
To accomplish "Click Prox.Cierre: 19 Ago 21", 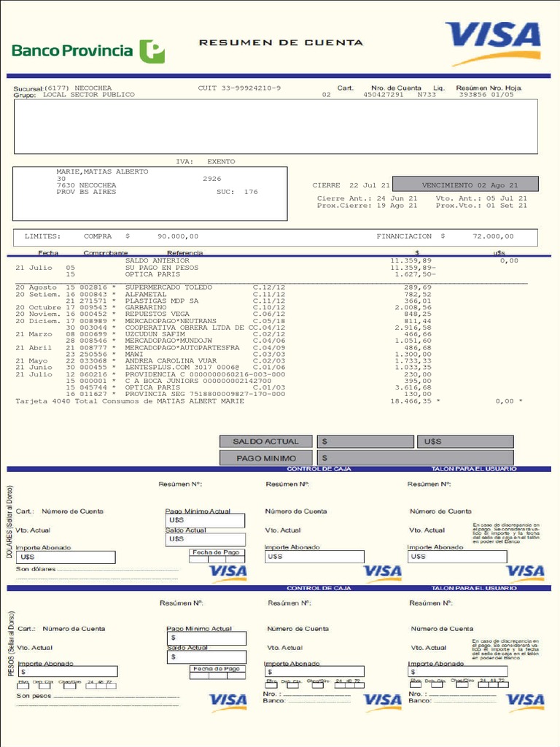I will tap(367, 206).
